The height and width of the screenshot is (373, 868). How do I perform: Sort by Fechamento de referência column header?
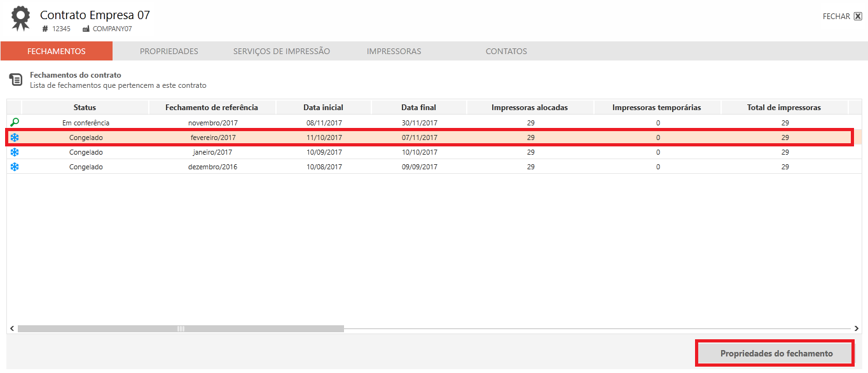click(212, 108)
